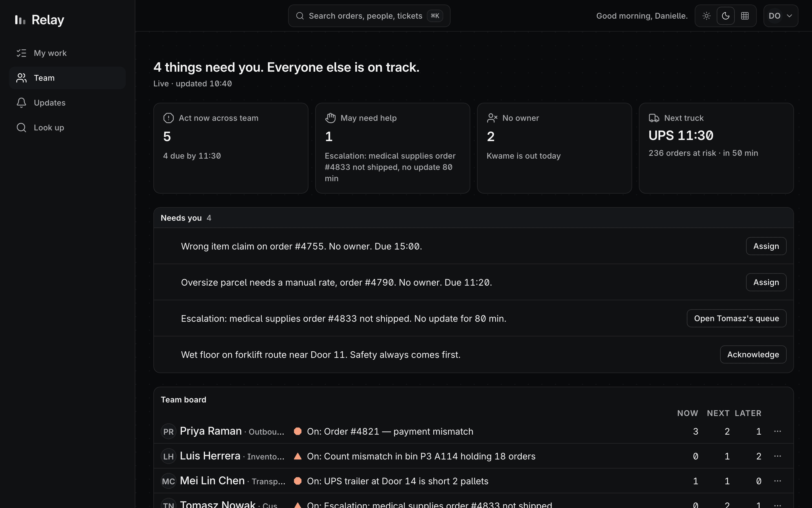Switch to dark theme moon icon

(725, 16)
